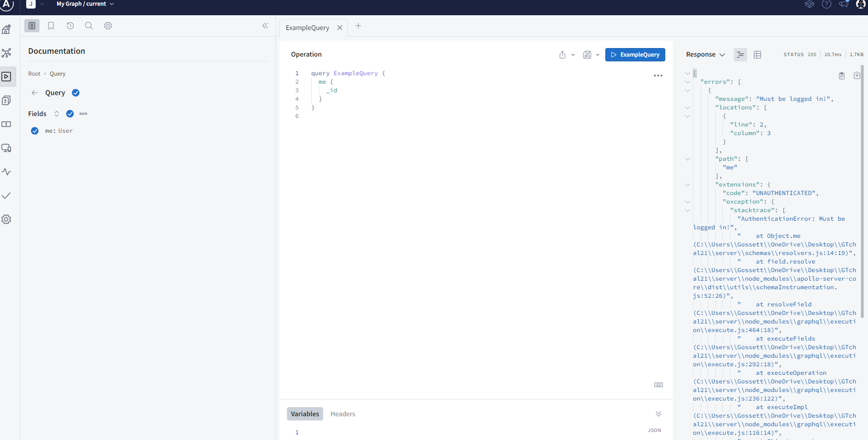Expand save options dropdown arrow
This screenshot has height=440, width=868.
[598, 55]
